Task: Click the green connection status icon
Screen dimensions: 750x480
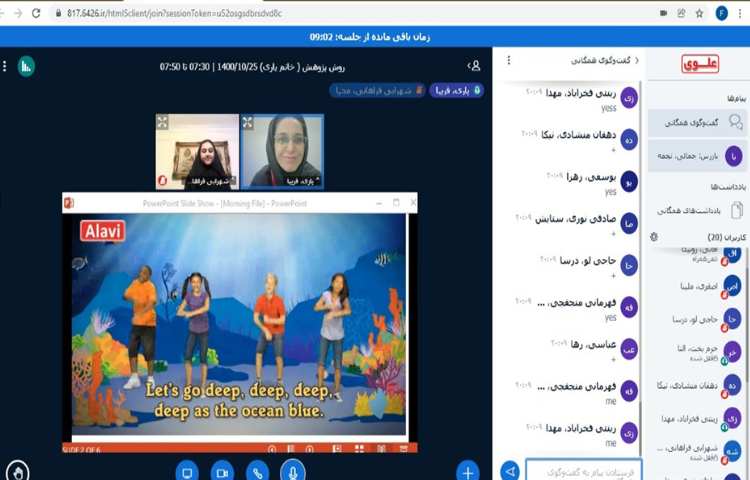Action: point(26,66)
